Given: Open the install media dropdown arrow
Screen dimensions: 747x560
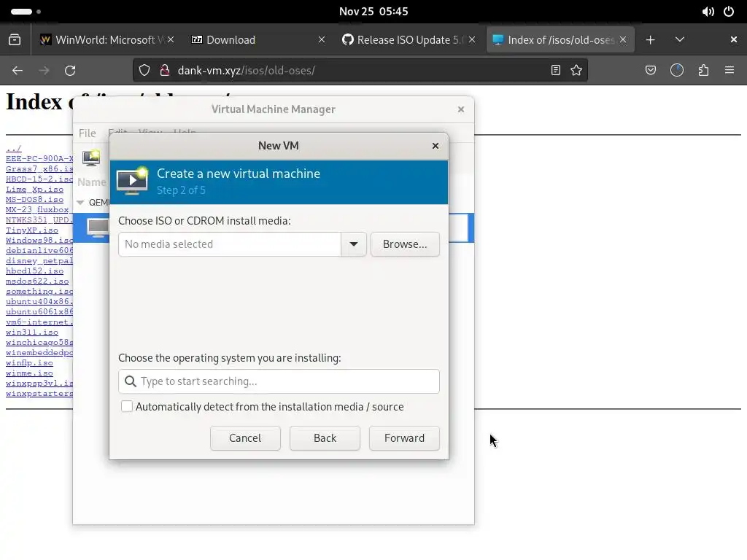Looking at the screenshot, I should (x=354, y=244).
